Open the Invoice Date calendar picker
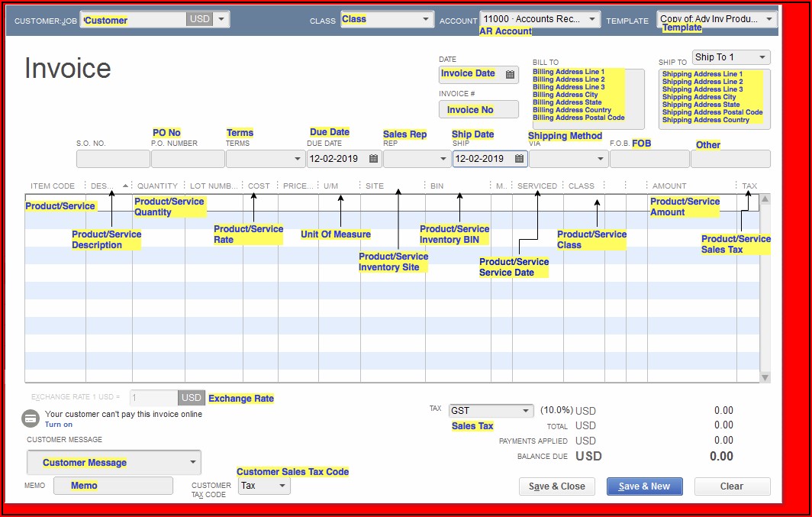This screenshot has height=517, width=812. pyautogui.click(x=510, y=74)
